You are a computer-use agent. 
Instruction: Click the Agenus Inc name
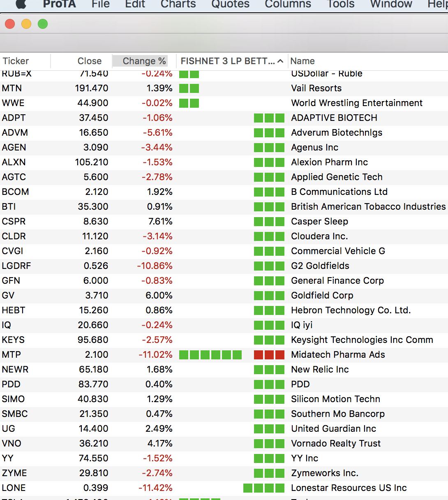point(314,147)
